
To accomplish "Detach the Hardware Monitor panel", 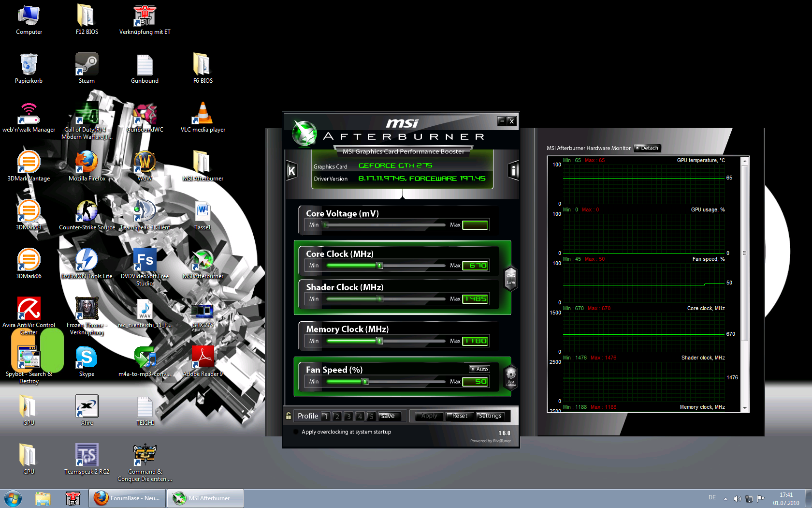I will (x=647, y=148).
